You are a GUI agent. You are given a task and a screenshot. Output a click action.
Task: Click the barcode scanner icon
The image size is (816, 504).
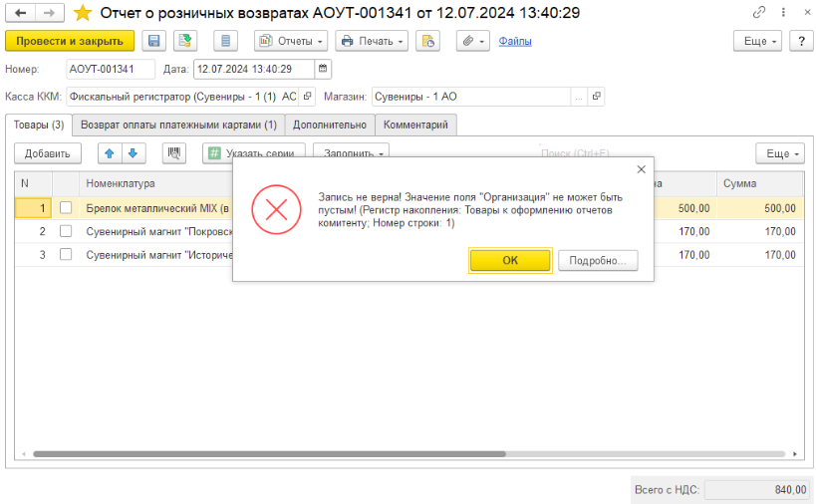(x=174, y=153)
